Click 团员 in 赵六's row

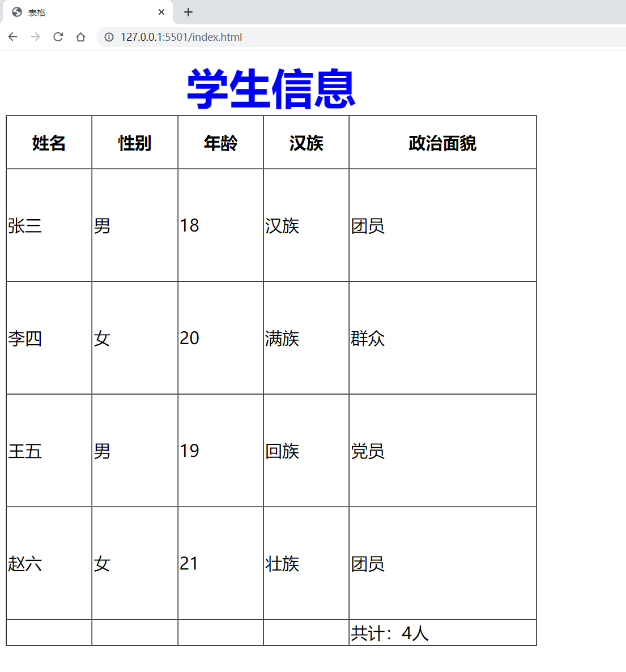pyautogui.click(x=442, y=563)
